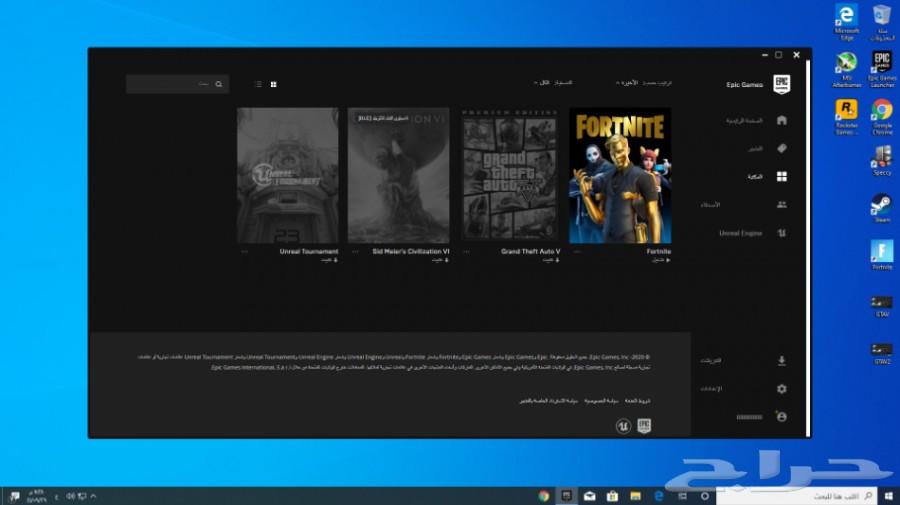Open the Steam desktop shortcut
Screen dimensions: 900x505
882,208
